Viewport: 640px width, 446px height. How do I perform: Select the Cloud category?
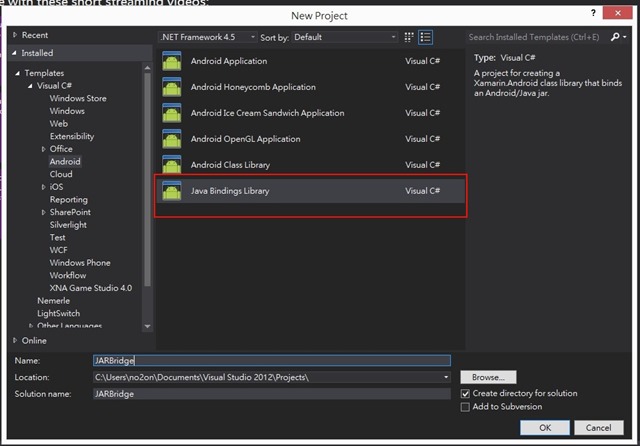[61, 174]
